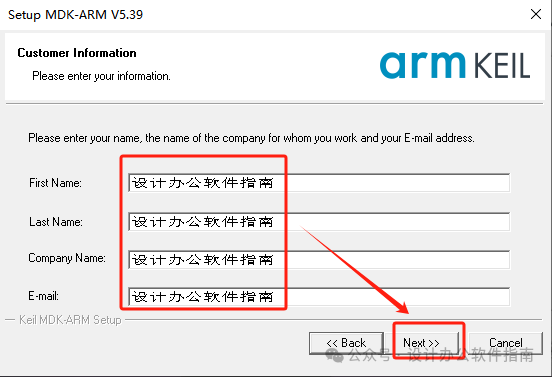Cancel the MDK-ARM setup

506,343
